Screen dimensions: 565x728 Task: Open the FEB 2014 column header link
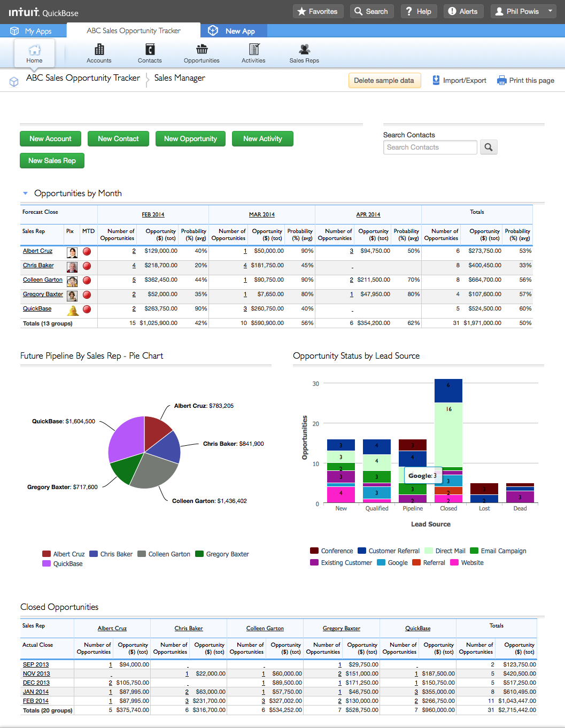coord(153,214)
